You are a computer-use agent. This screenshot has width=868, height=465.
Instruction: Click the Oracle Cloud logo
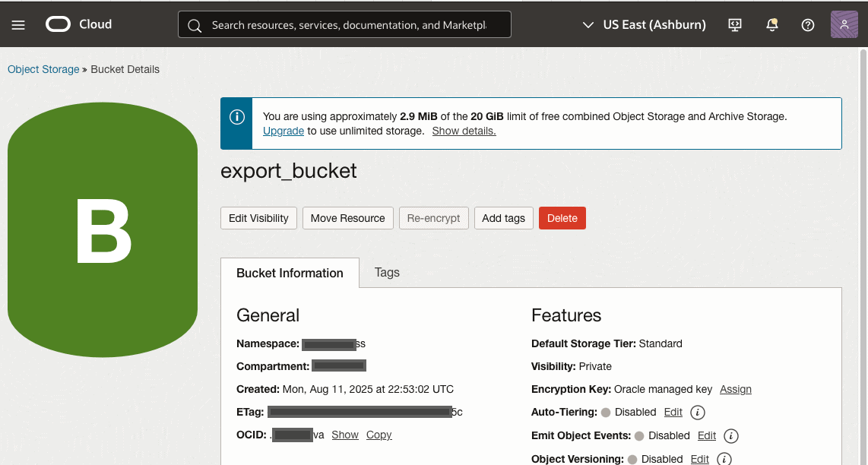click(x=79, y=24)
